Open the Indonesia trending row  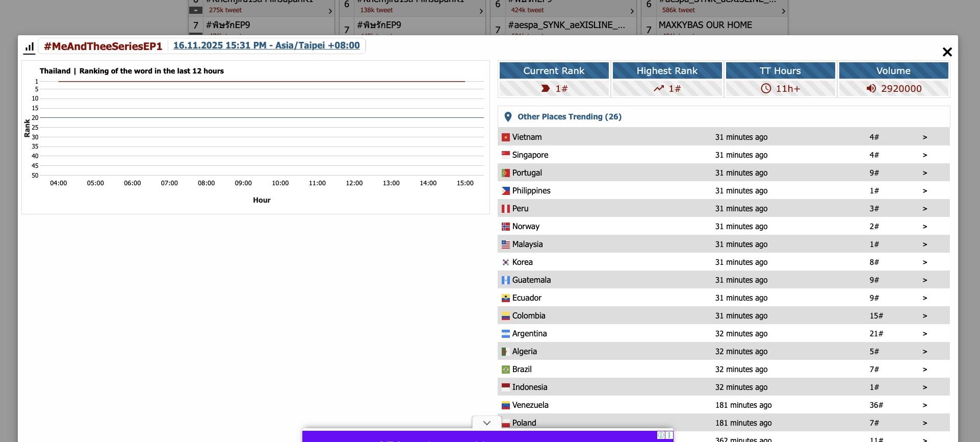pyautogui.click(x=529, y=387)
